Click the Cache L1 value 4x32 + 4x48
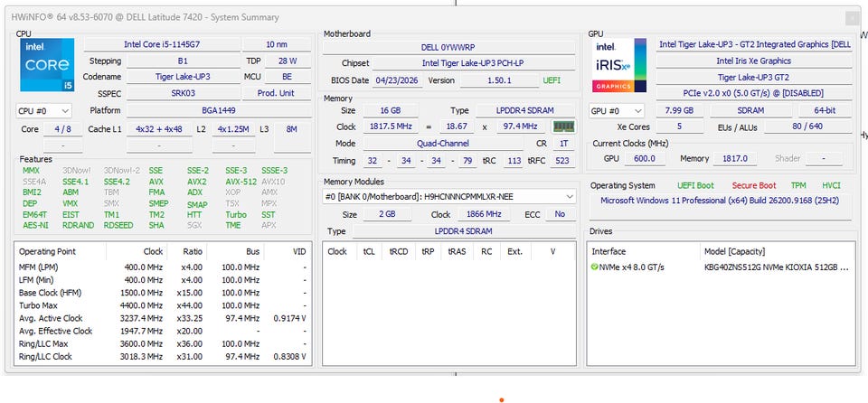 click(159, 129)
